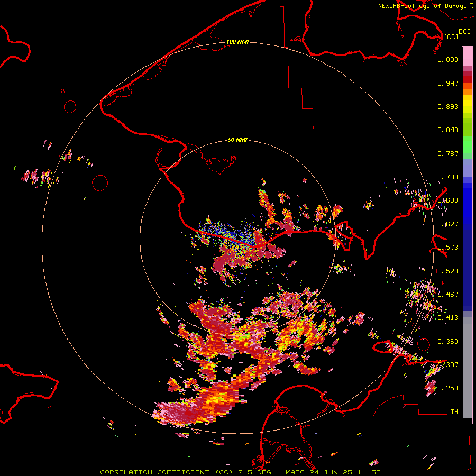The image size is (476, 476).
Task: Click the light pink segment of color bar
Action: pos(467,57)
